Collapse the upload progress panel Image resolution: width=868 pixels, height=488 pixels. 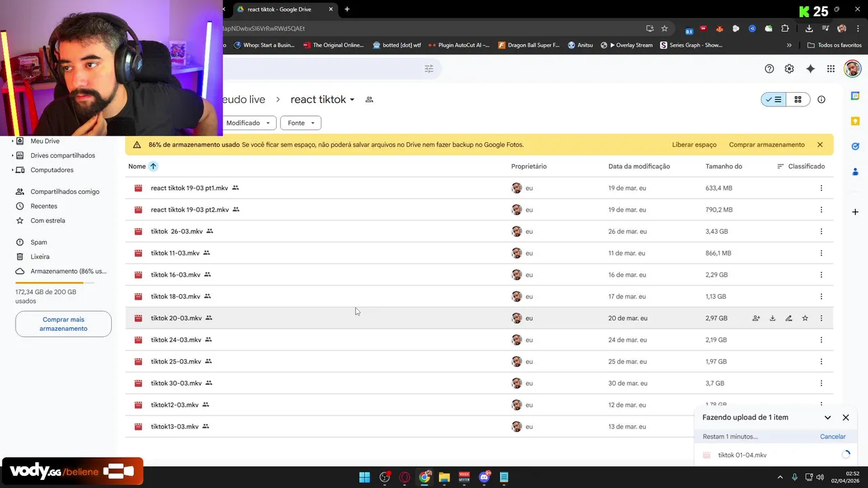827,418
